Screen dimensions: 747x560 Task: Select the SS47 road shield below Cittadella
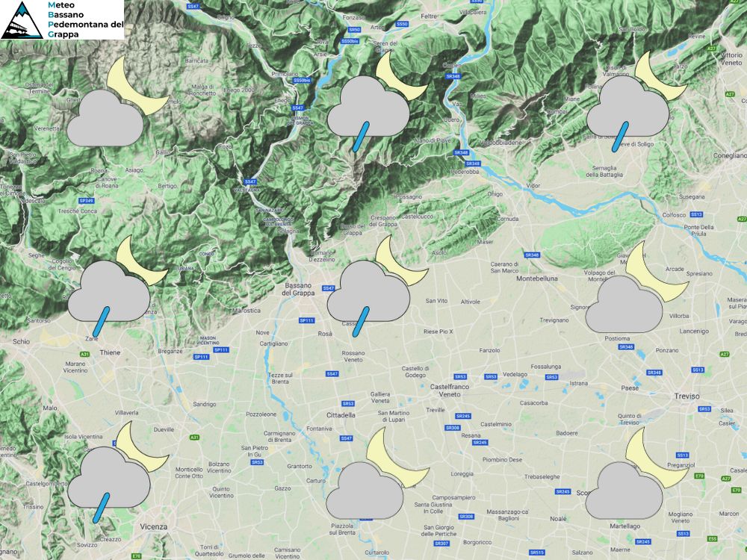347,438
